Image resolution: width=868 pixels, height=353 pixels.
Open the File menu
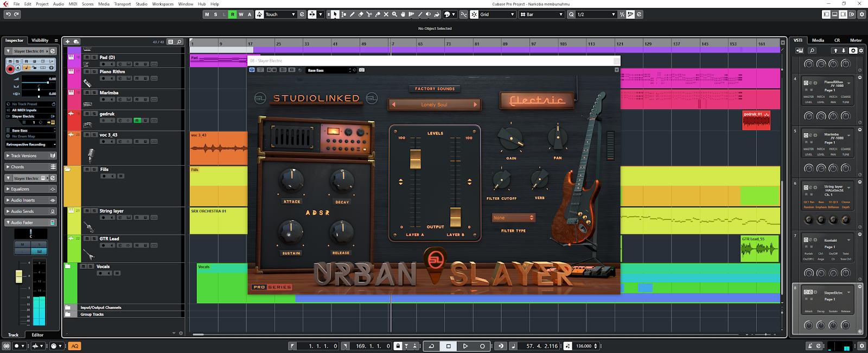click(x=16, y=4)
